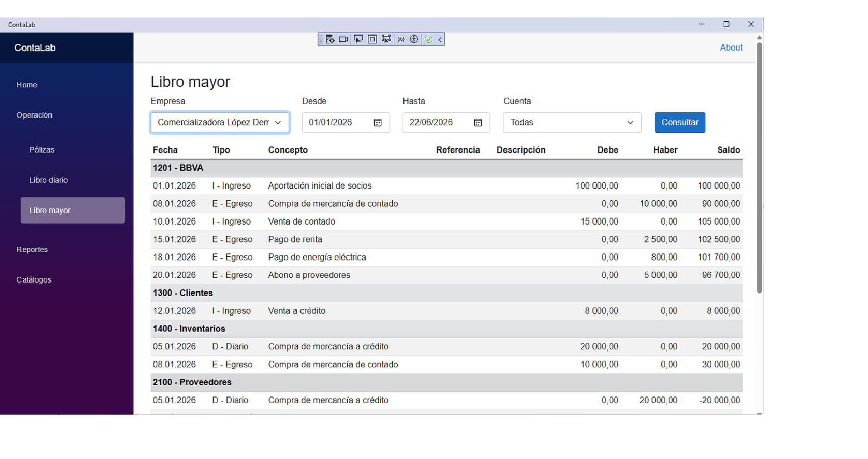The width and height of the screenshot is (868, 459).
Task: Run accessibility scan person icon
Action: pos(414,39)
